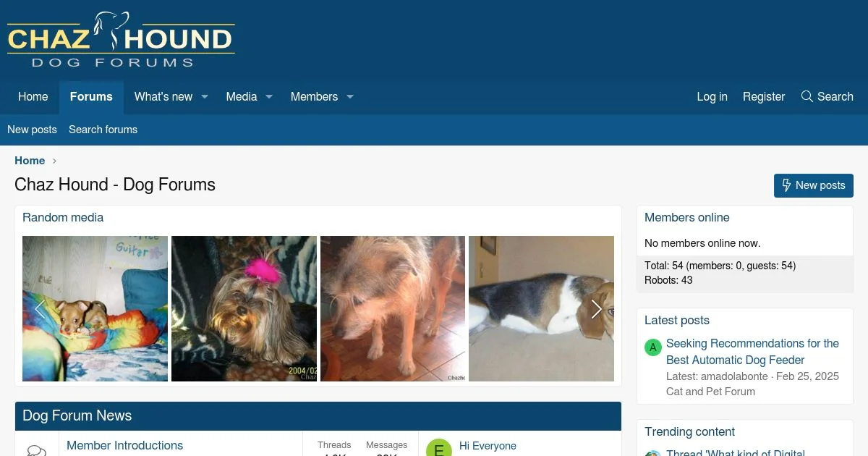Click the green 'E' avatar near Hi Everyone
Viewport: 868px width, 456px height.
click(x=438, y=448)
